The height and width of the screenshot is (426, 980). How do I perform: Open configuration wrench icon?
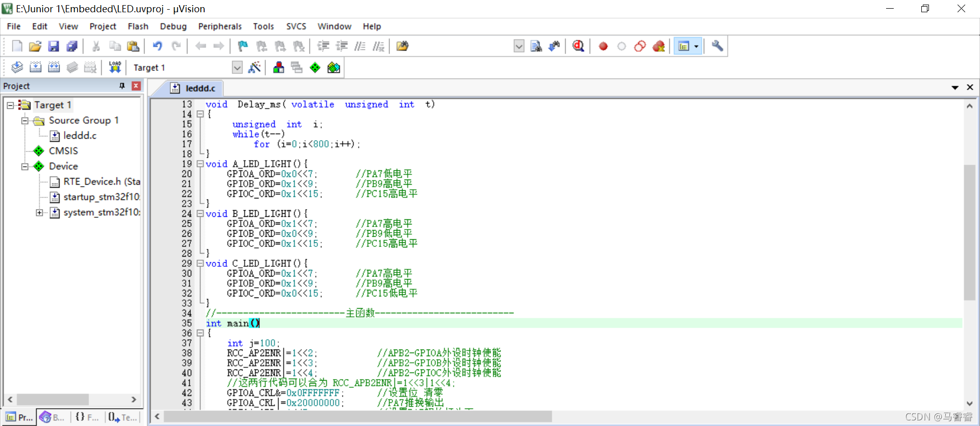pos(717,46)
